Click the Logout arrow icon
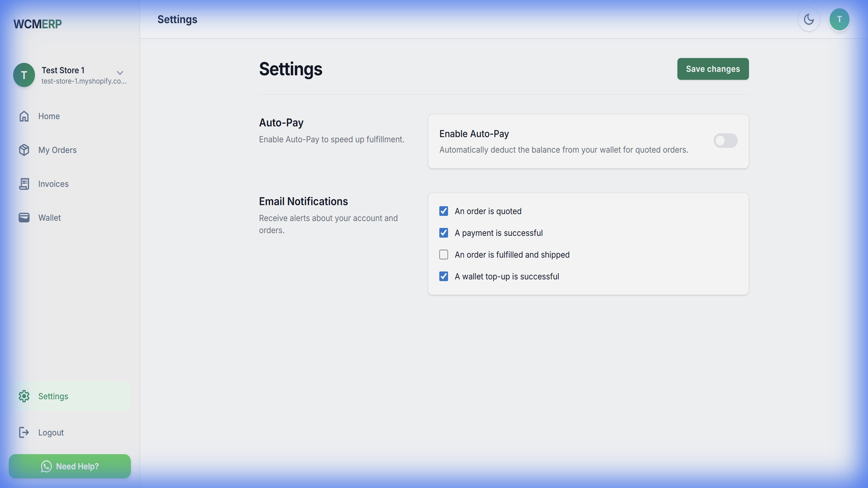 click(24, 432)
